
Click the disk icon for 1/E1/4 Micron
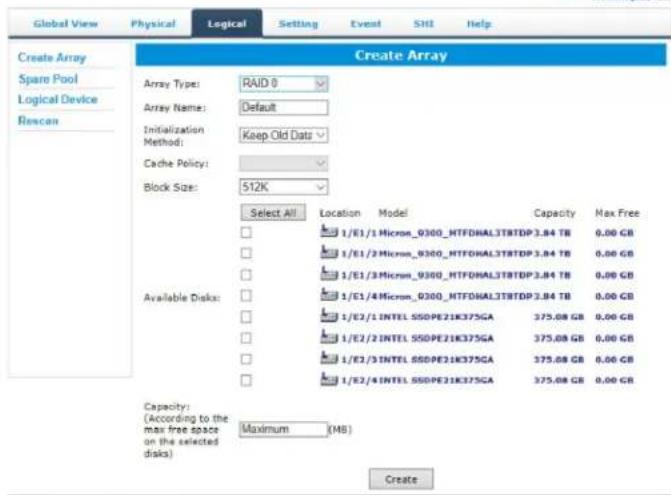pyautogui.click(x=329, y=295)
